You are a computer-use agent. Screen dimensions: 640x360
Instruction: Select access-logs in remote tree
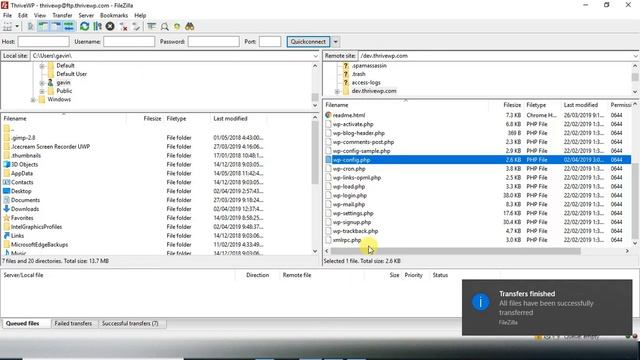366,82
